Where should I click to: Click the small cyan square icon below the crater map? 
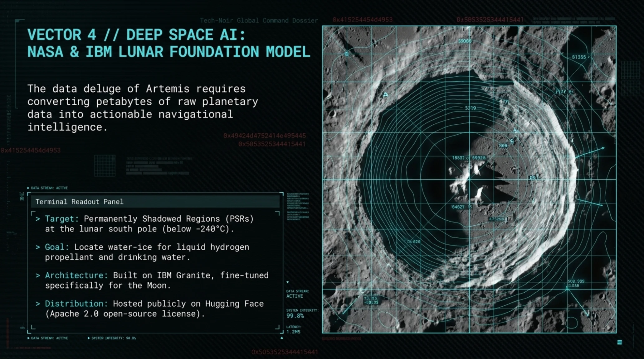[x=620, y=342]
